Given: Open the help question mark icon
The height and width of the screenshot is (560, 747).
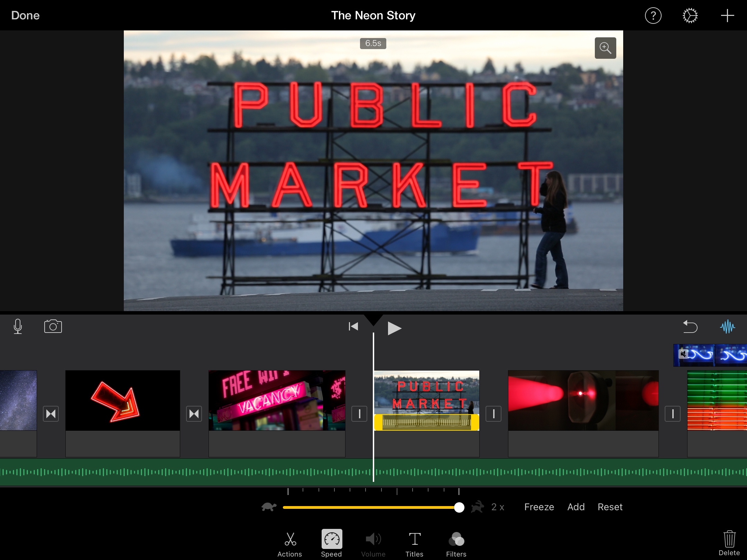Looking at the screenshot, I should point(653,16).
